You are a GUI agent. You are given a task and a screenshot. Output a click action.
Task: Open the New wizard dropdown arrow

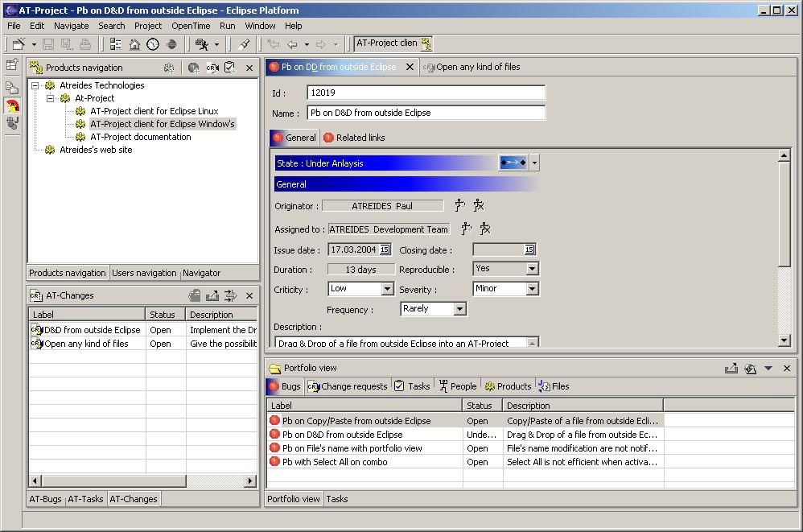34,44
